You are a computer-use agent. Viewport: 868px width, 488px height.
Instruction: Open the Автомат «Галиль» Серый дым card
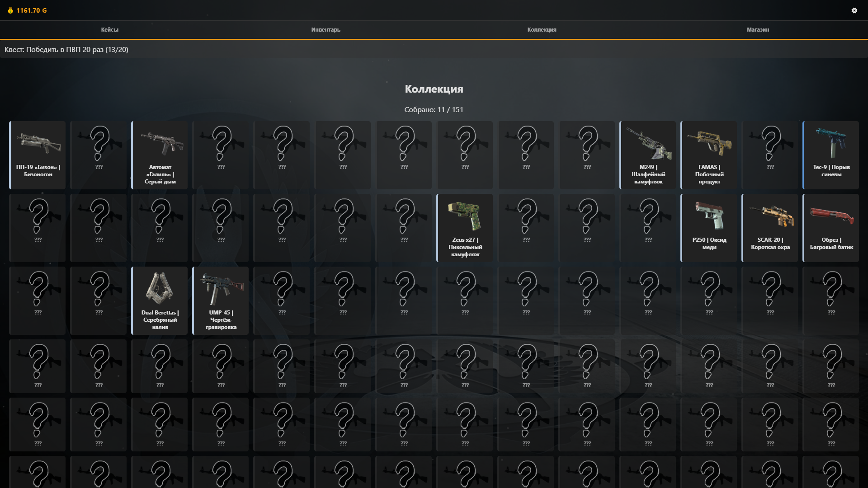160,155
